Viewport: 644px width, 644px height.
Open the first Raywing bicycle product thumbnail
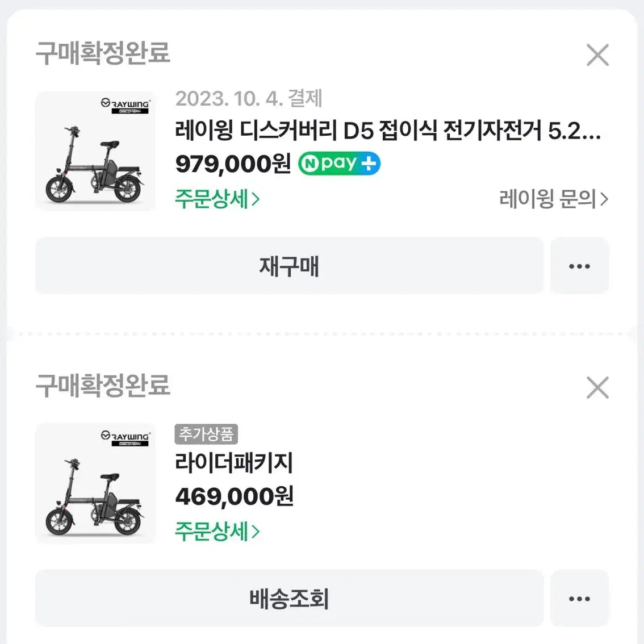pyautogui.click(x=95, y=151)
